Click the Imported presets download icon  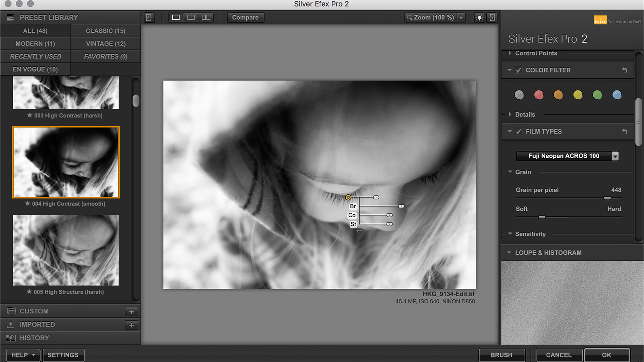11,325
